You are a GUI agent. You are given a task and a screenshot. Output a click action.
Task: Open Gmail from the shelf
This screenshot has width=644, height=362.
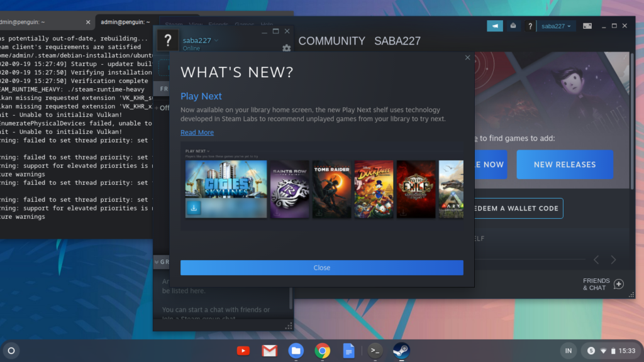click(269, 351)
